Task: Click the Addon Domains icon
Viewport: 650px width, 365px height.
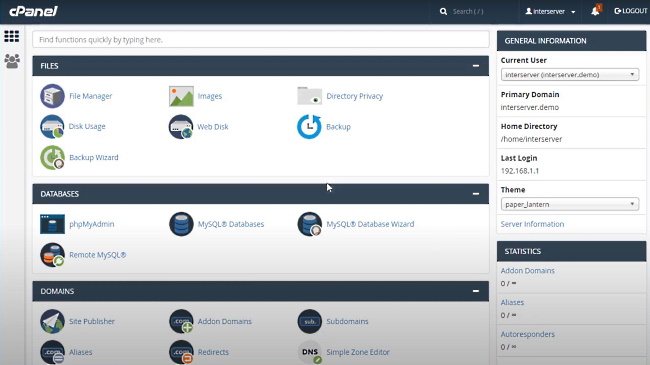Action: pos(181,321)
